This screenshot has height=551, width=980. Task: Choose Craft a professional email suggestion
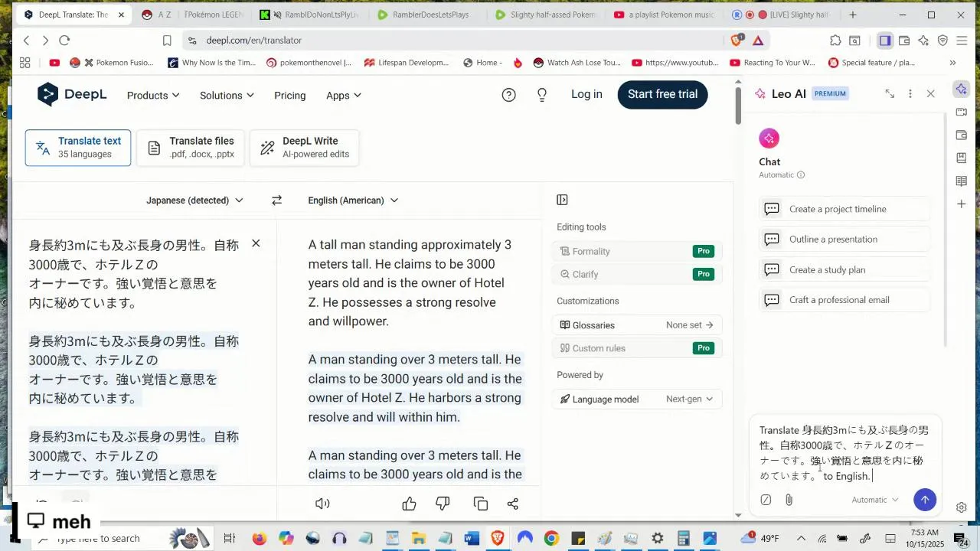coord(845,300)
